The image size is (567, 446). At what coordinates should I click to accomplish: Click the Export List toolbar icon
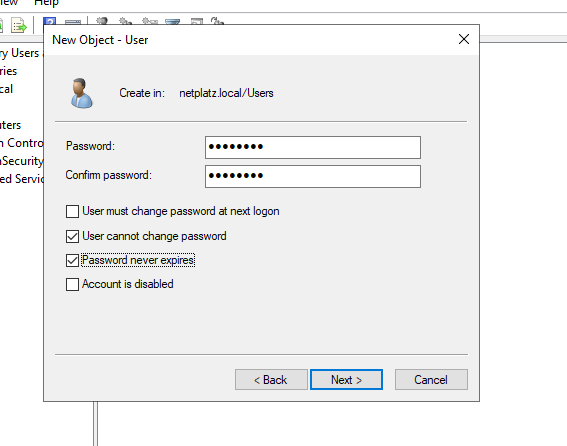point(19,25)
